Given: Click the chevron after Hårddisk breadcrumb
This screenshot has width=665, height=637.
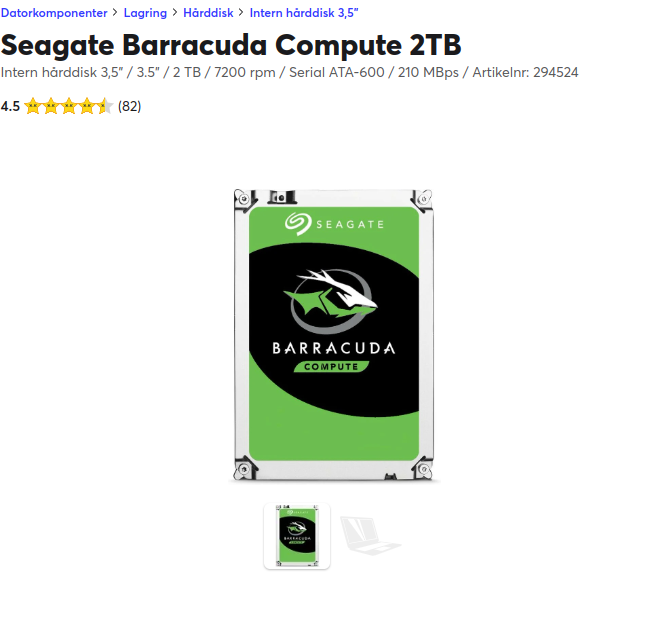Looking at the screenshot, I should (x=241, y=12).
